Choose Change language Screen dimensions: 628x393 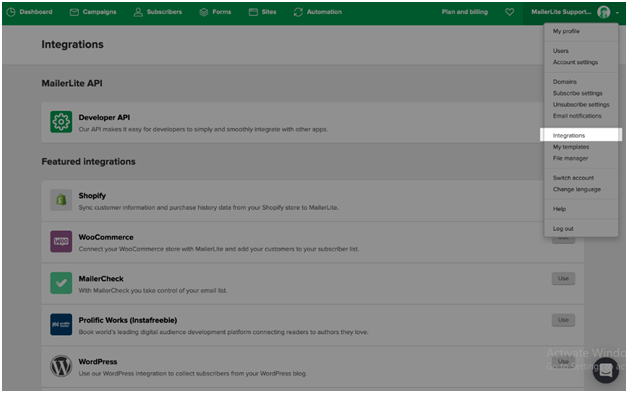pyautogui.click(x=577, y=189)
